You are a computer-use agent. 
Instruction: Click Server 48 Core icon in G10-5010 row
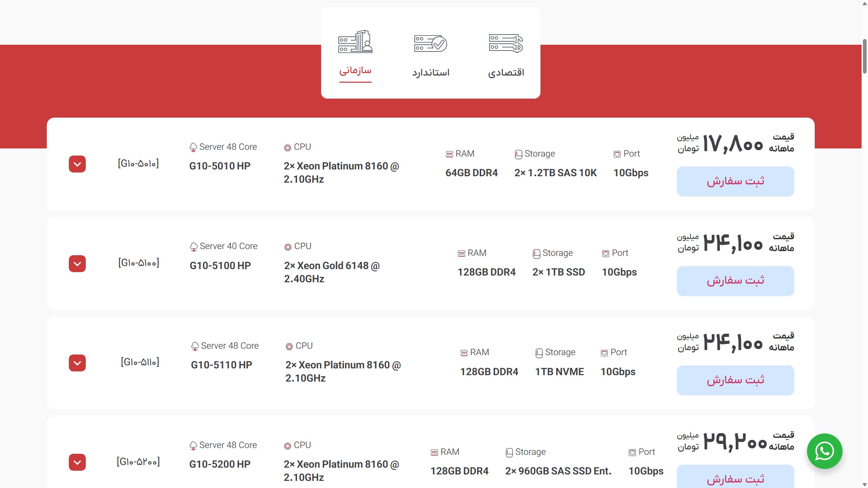(x=193, y=147)
